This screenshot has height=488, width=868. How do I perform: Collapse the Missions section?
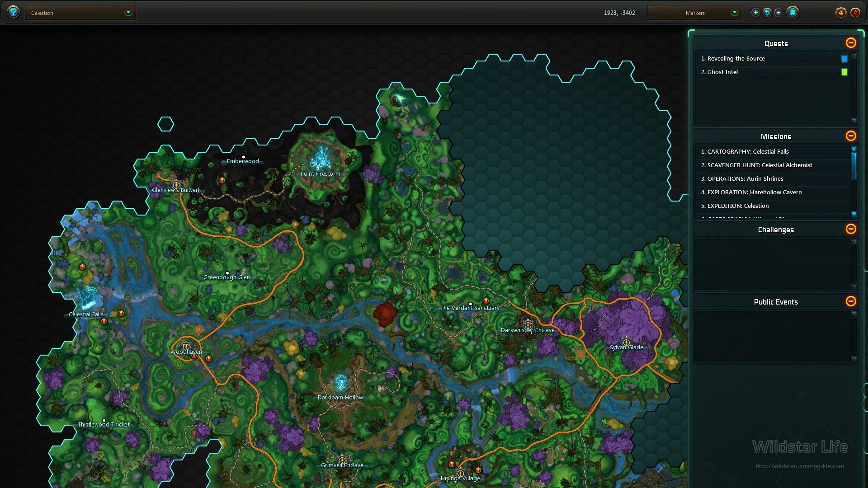point(851,136)
